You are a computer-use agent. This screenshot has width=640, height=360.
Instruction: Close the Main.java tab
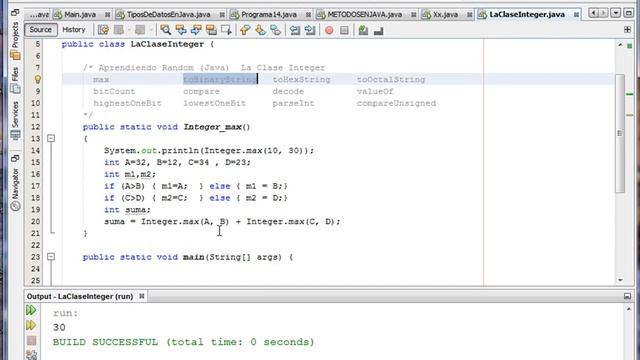(x=108, y=15)
